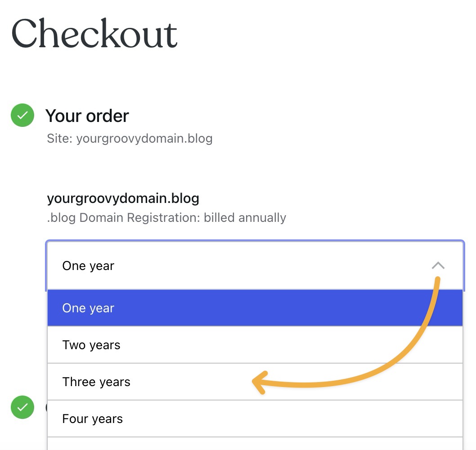Image resolution: width=476 pixels, height=450 pixels.
Task: Collapse the dropdown using the up chevron
Action: click(x=438, y=265)
